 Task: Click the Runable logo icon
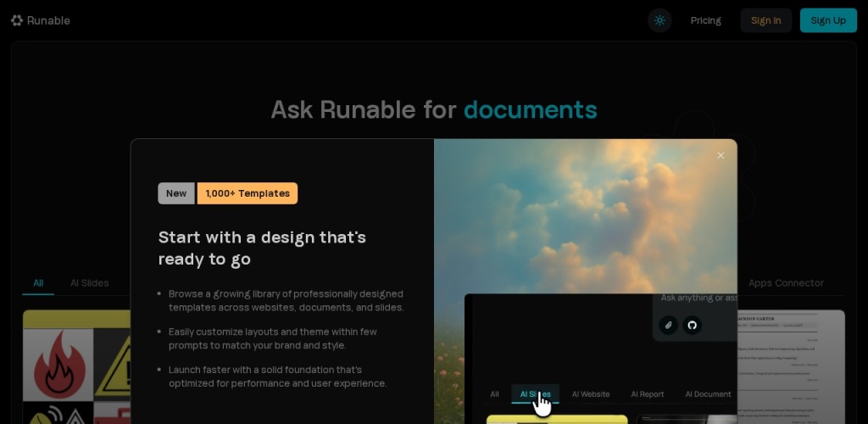point(17,20)
